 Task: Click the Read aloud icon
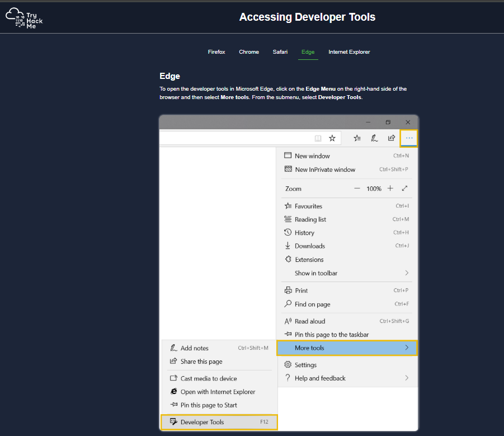click(x=288, y=321)
